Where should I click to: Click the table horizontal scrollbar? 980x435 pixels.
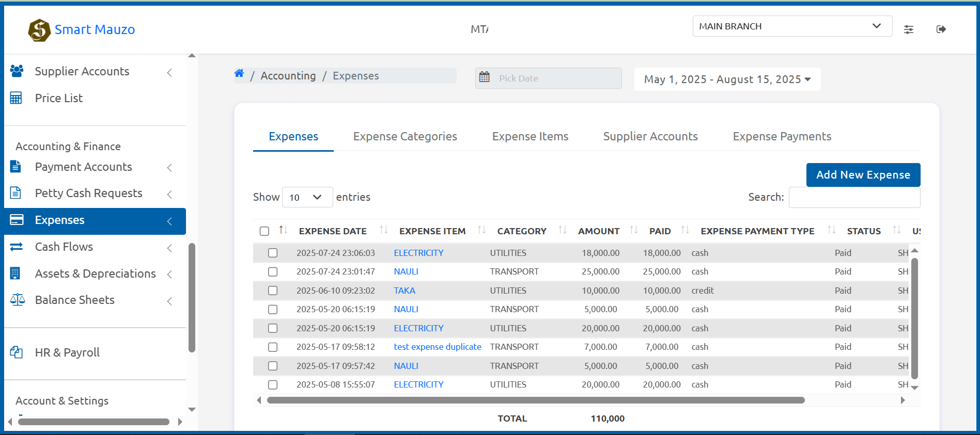pos(536,400)
